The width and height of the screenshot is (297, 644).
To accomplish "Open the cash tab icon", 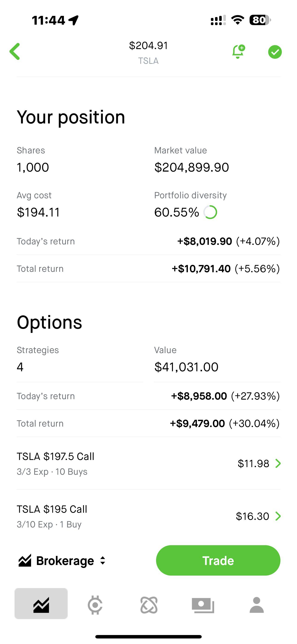I will [203, 605].
